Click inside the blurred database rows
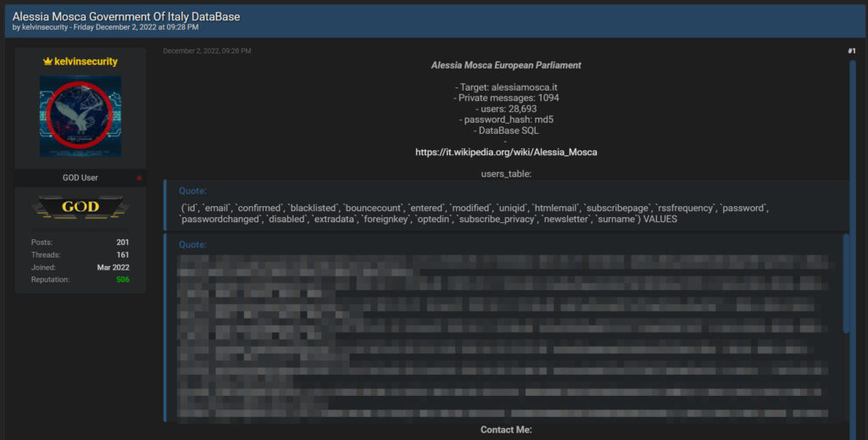 (x=500, y=339)
